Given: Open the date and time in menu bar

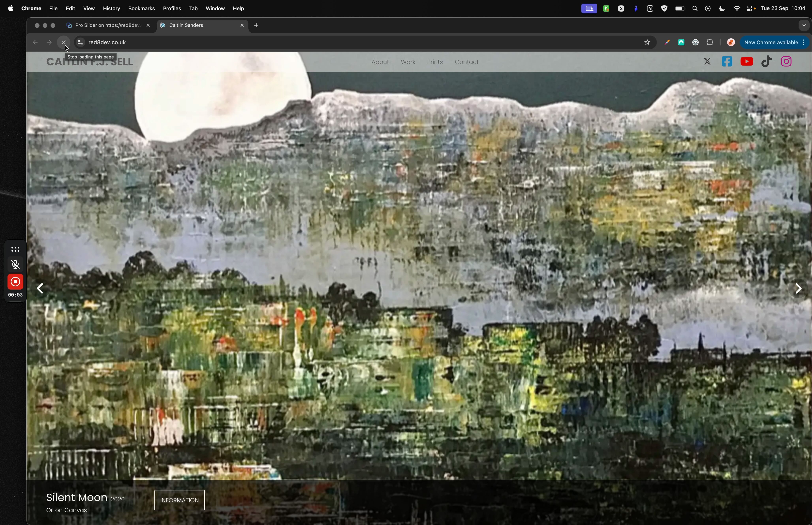Looking at the screenshot, I should (x=783, y=8).
